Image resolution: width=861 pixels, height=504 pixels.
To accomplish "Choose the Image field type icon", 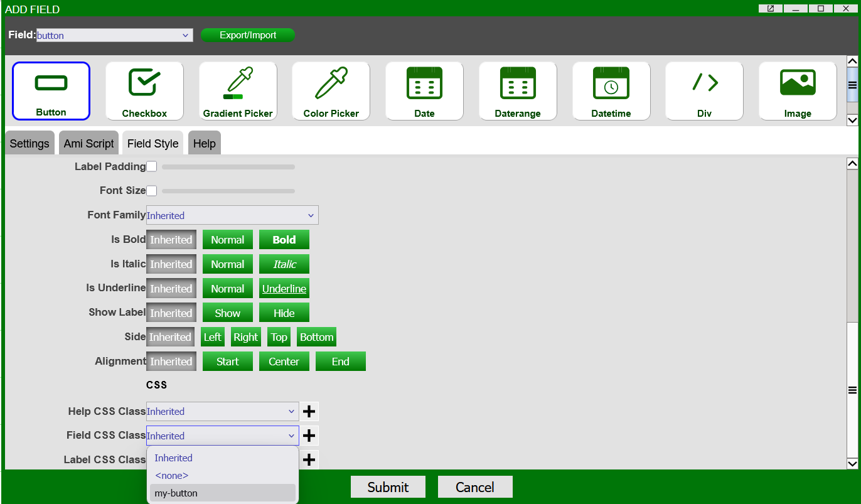I will tap(797, 90).
